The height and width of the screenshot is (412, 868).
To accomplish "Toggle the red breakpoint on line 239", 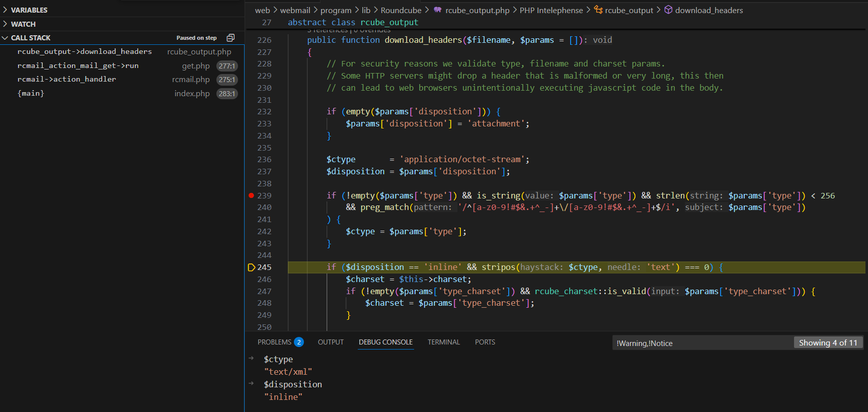I will click(x=251, y=195).
